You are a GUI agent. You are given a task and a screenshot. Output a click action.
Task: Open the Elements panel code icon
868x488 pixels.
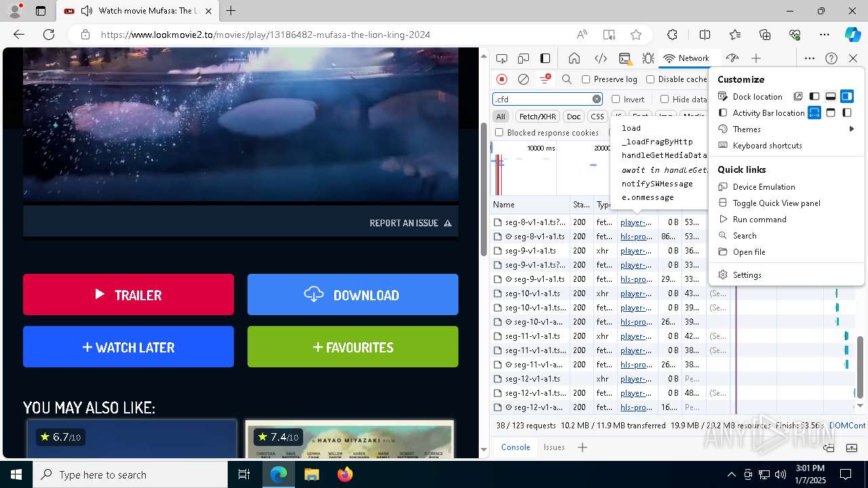pyautogui.click(x=600, y=58)
